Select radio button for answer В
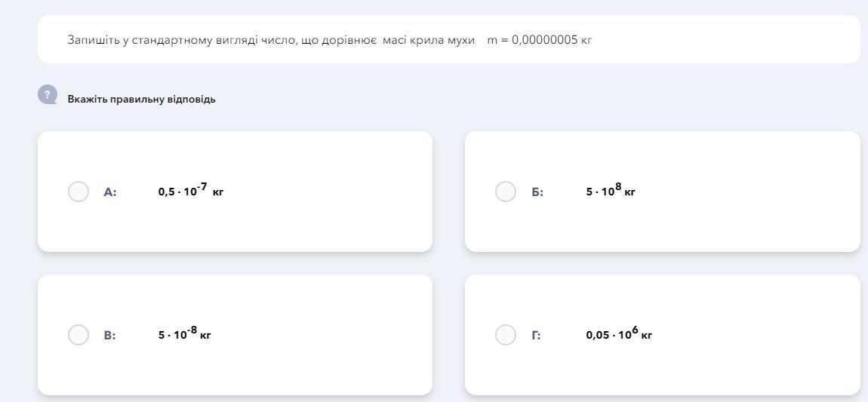Screen dimensions: 868x402 click(x=78, y=334)
